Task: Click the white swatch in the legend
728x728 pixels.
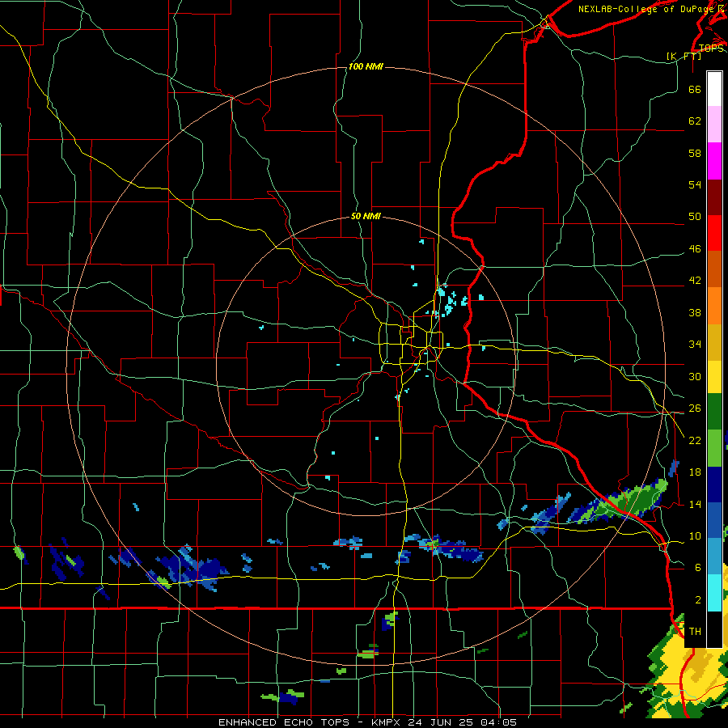Action: click(714, 89)
